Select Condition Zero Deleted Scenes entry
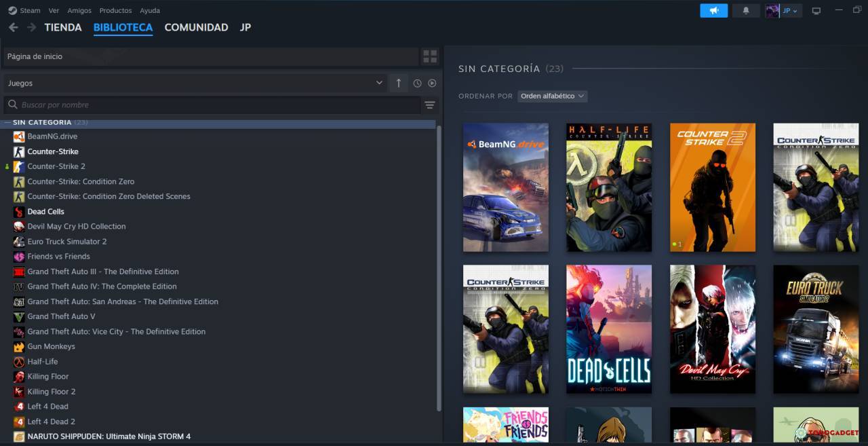The height and width of the screenshot is (446, 868). click(x=108, y=196)
